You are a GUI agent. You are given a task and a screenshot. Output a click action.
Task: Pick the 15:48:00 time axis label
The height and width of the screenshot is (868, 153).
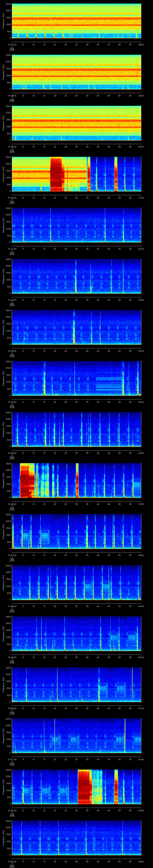click(x=12, y=606)
